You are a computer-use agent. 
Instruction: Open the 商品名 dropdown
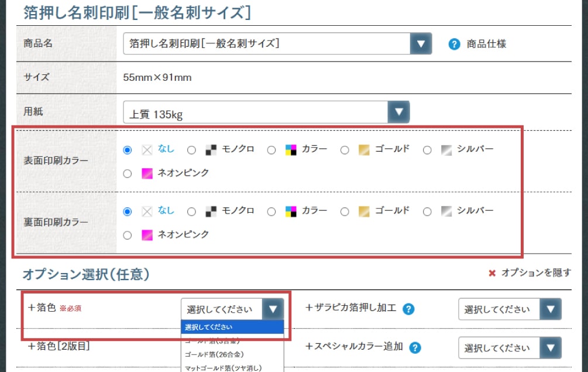click(x=277, y=44)
